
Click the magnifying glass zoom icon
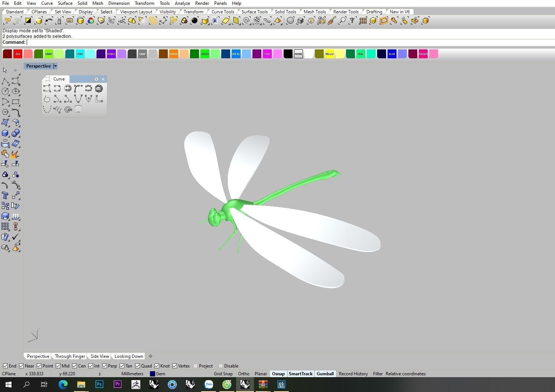(342, 21)
